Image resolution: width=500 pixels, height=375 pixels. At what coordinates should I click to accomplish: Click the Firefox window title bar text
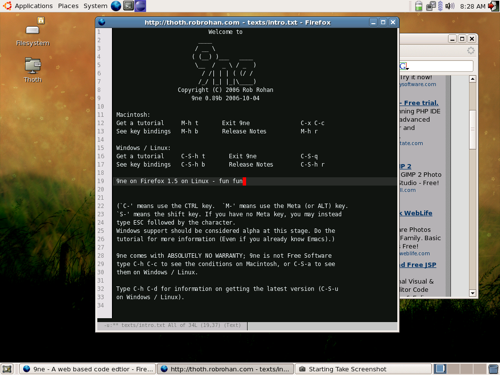[237, 22]
